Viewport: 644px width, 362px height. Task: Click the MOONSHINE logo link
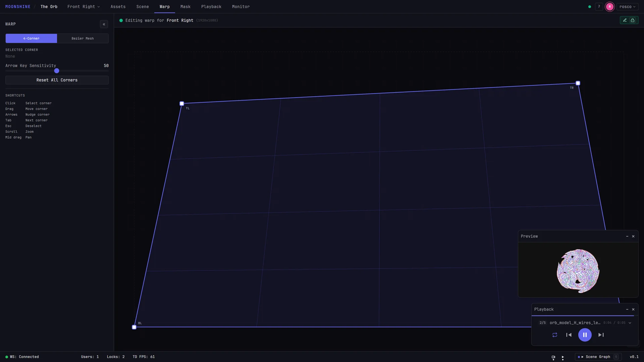18,7
